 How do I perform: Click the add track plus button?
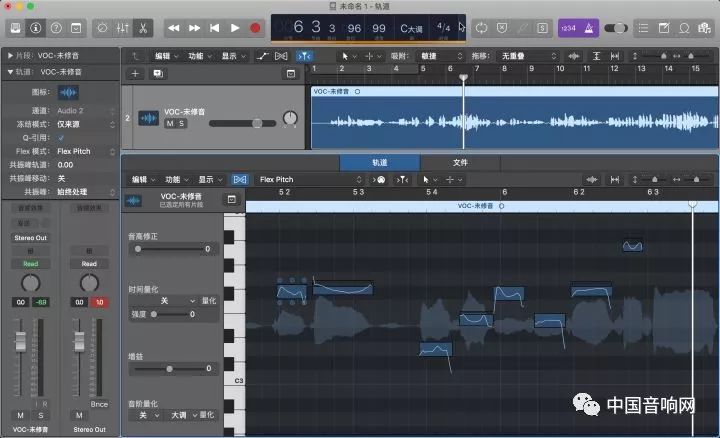tap(135, 73)
